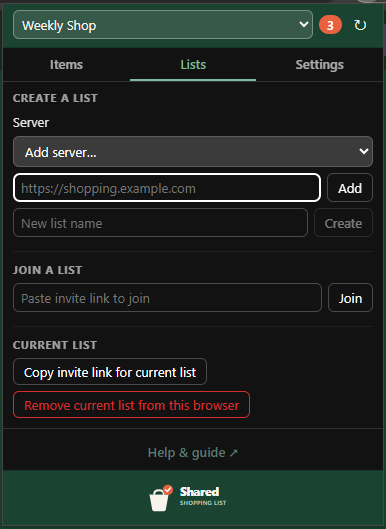Remove current list from this browser
Image resolution: width=386 pixels, height=529 pixels.
click(x=131, y=405)
